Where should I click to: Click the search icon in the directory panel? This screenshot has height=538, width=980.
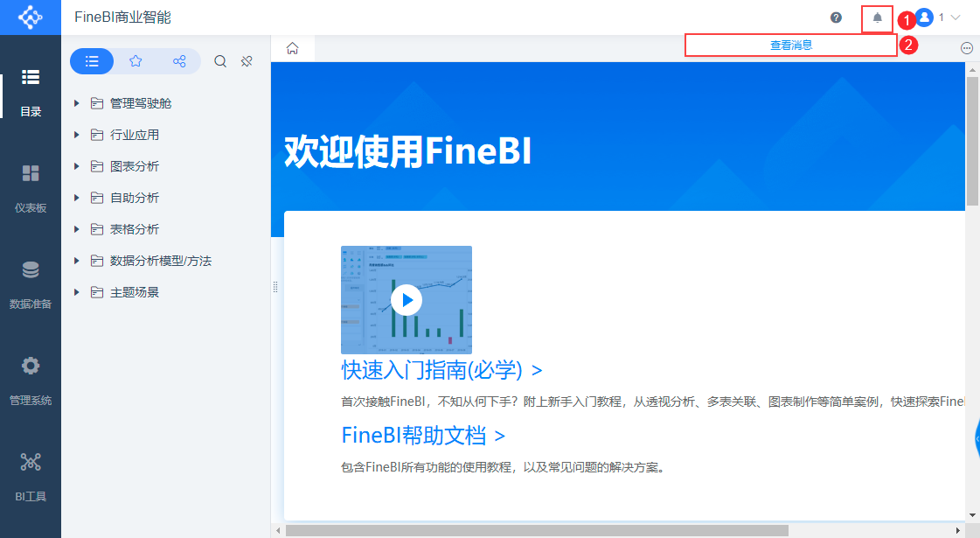click(x=219, y=61)
